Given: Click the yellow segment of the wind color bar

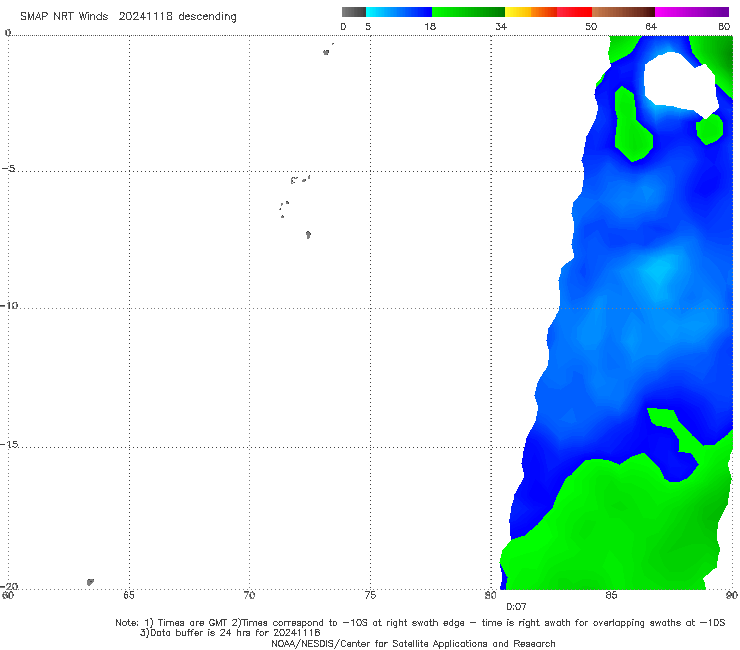Looking at the screenshot, I should 518,12.
